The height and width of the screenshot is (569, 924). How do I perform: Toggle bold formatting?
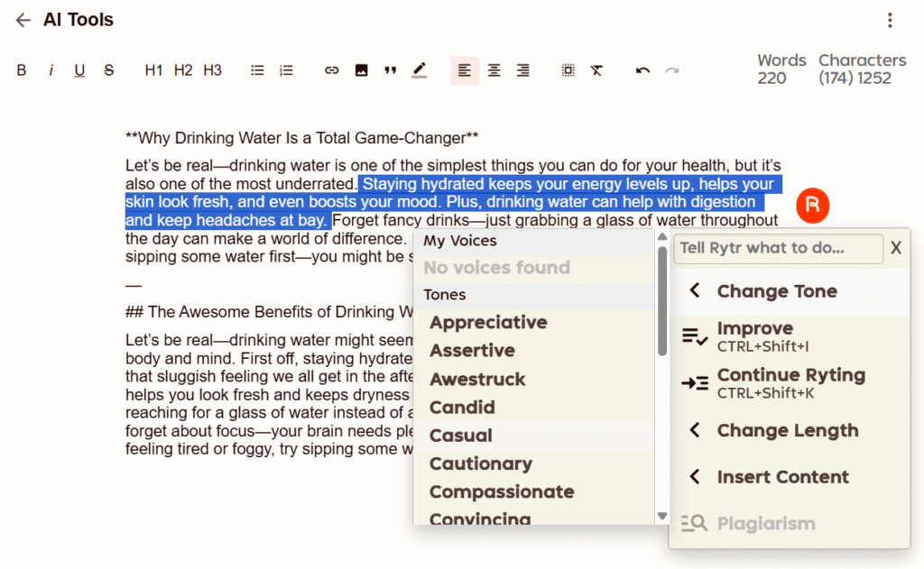[x=22, y=70]
